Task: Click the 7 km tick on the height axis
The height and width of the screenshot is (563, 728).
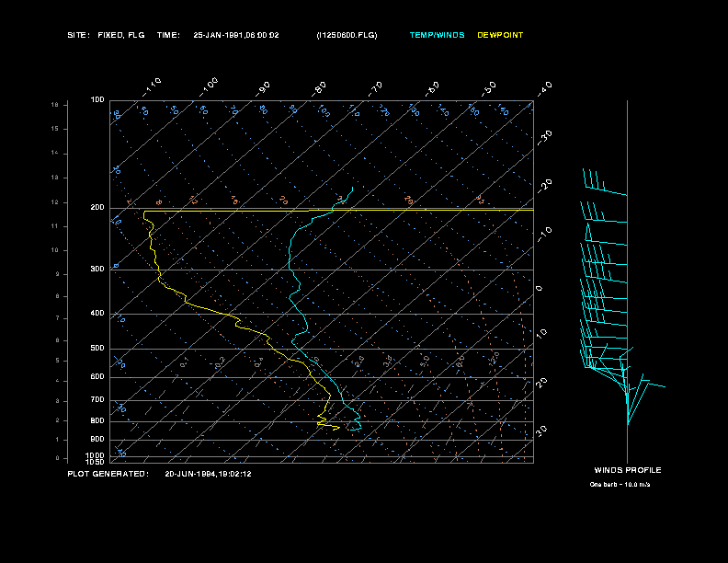Action: [x=58, y=318]
